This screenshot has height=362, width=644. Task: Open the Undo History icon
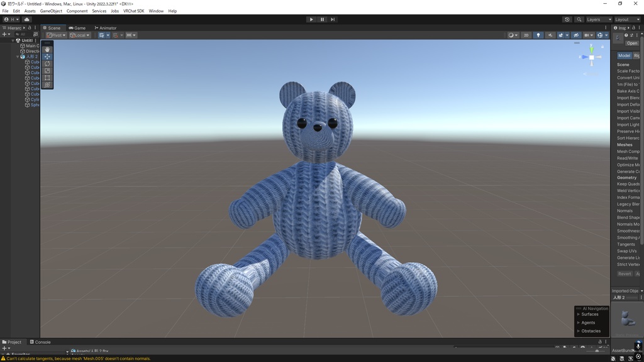pos(567,19)
